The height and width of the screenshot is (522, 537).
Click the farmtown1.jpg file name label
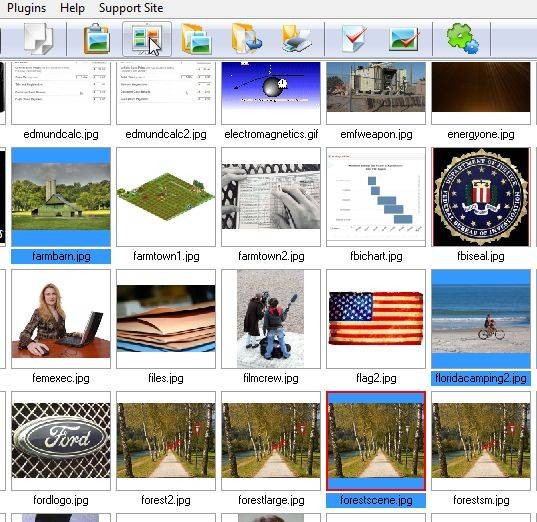point(166,257)
